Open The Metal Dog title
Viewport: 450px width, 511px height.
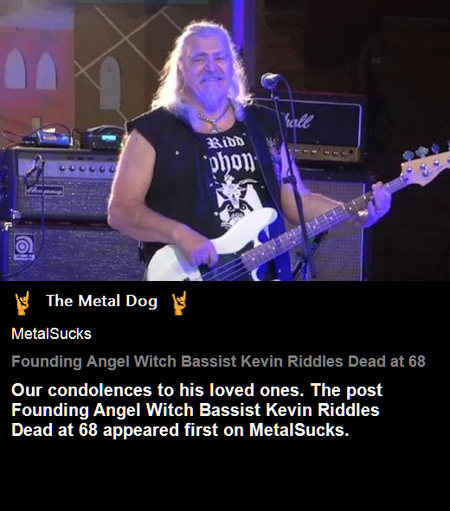(102, 301)
